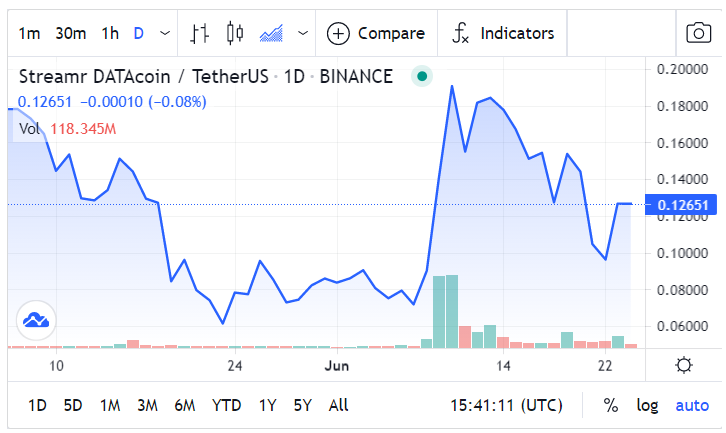Open chart settings gear icon

[684, 365]
